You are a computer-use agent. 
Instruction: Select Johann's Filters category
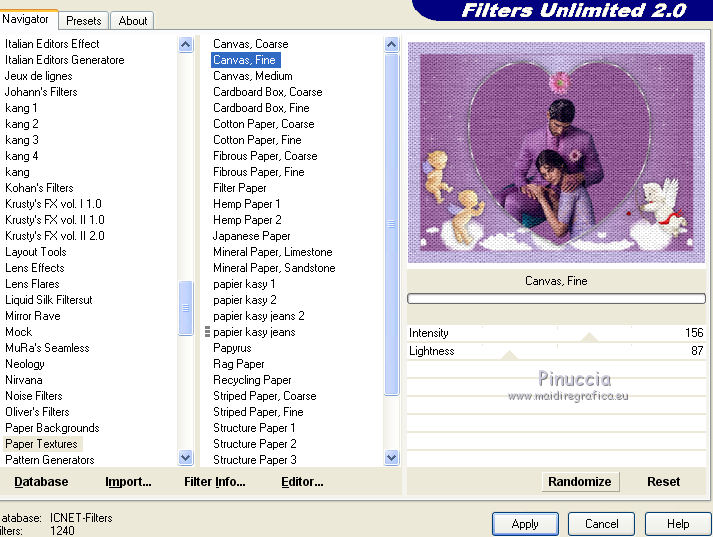41,92
